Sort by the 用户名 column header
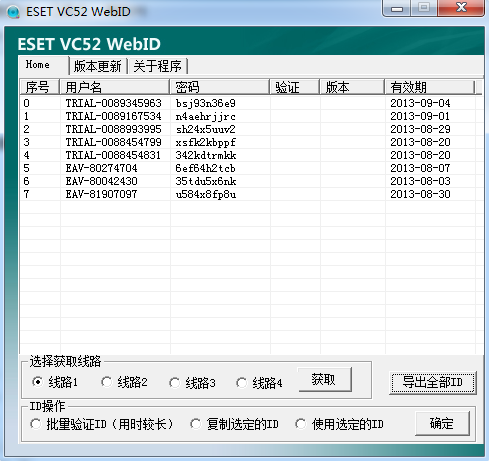Screen dimensions: 489x461 click(x=115, y=87)
